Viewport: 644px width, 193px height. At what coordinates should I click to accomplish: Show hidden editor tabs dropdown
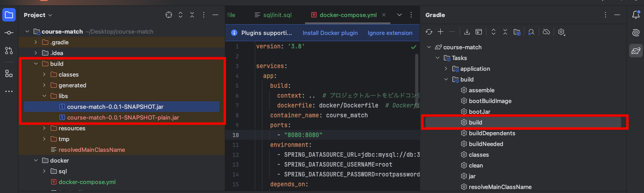click(399, 15)
